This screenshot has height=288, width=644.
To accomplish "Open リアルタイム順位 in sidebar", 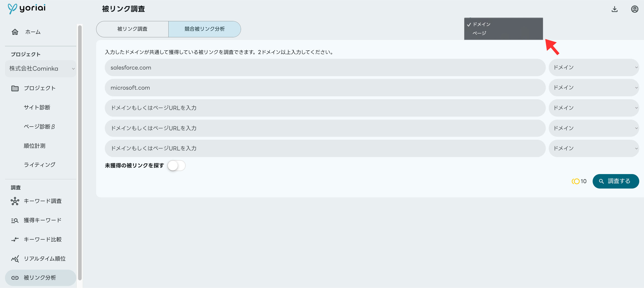I will [45, 259].
